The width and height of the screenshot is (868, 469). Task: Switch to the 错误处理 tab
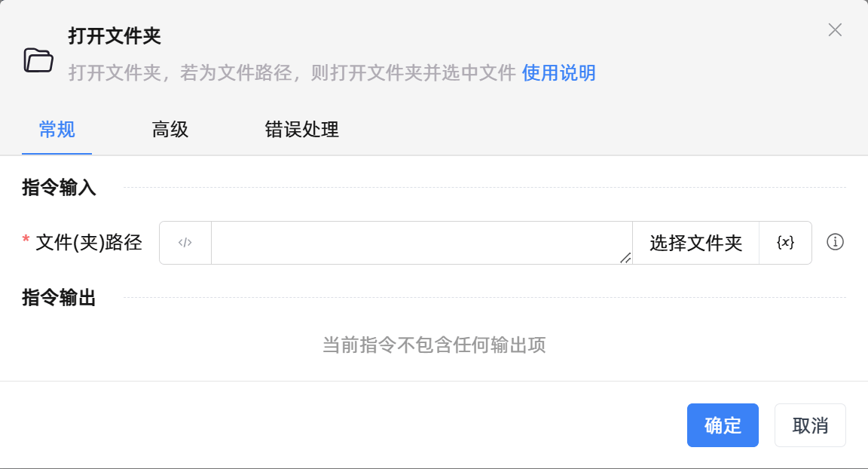pos(301,130)
